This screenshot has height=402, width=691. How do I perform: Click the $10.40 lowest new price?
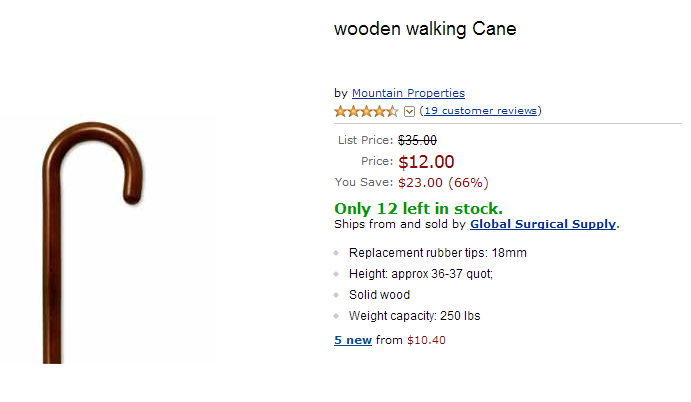[426, 340]
